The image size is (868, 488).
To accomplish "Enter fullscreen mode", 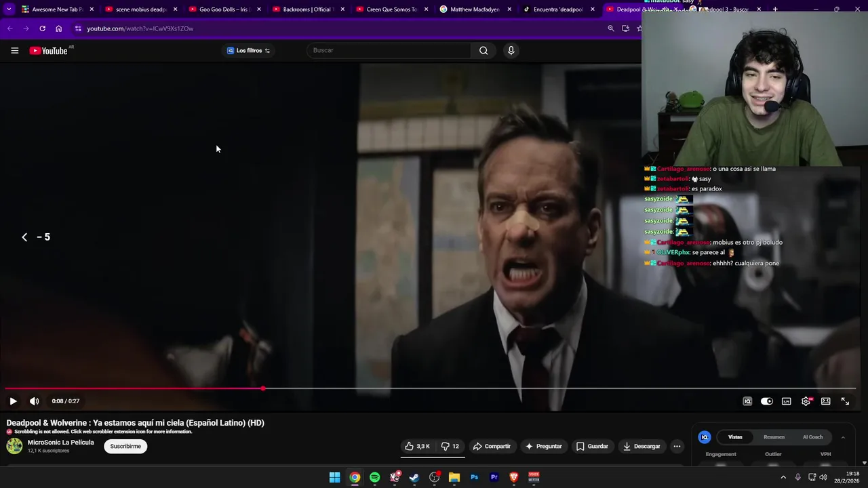I will click(x=845, y=401).
